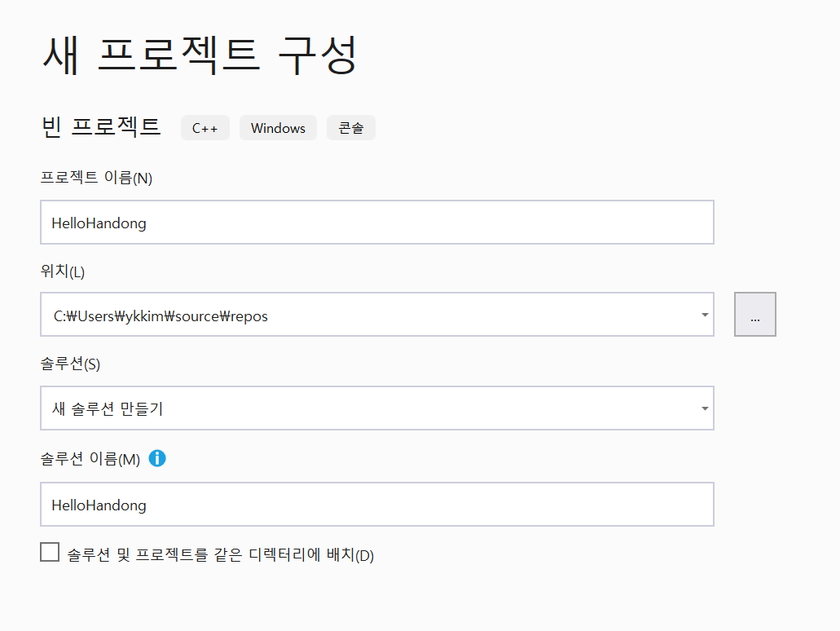Click the 프로젝트 이름(N) label

tap(96, 178)
